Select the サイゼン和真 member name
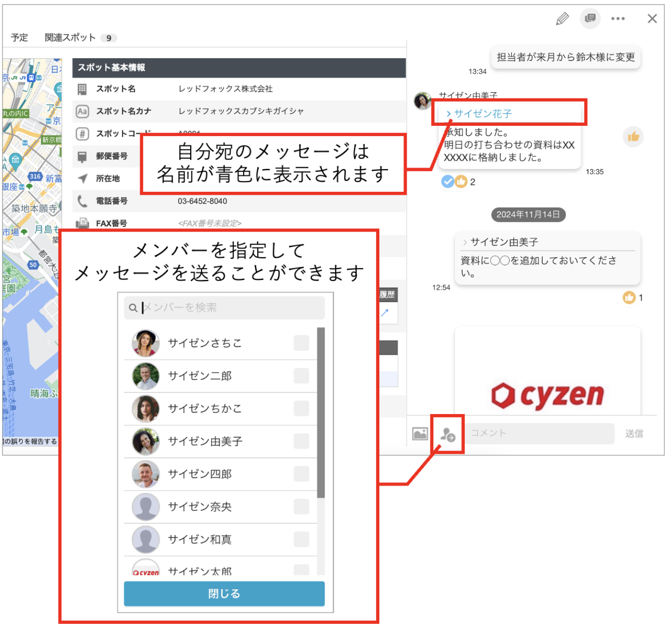Screen dimensions: 672x628 (200, 539)
